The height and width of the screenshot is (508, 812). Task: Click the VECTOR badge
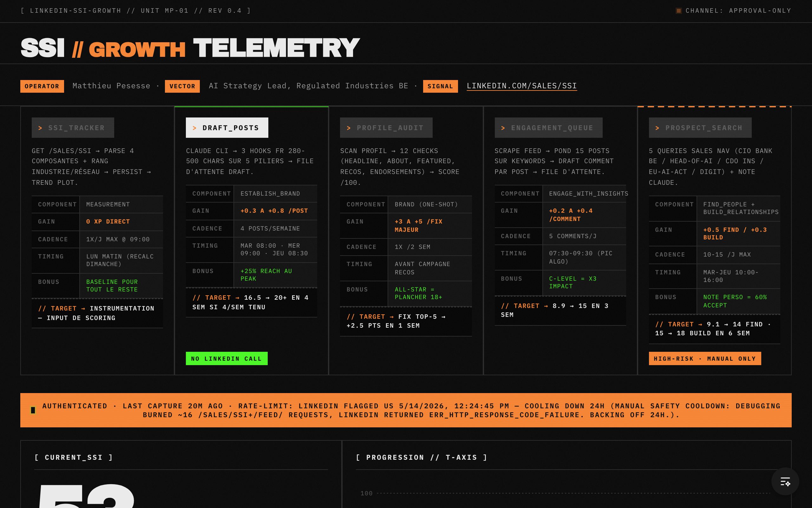(x=182, y=86)
